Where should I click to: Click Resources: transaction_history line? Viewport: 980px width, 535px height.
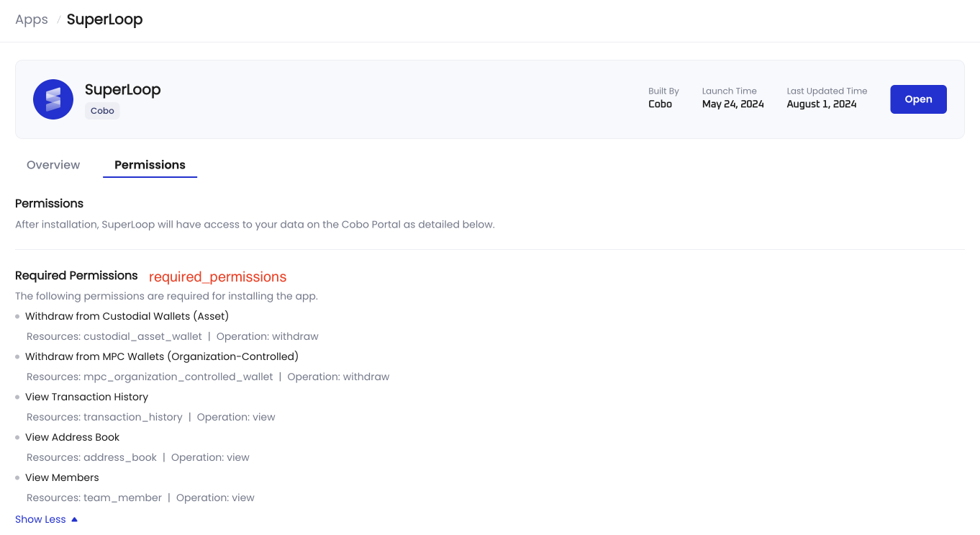[151, 417]
